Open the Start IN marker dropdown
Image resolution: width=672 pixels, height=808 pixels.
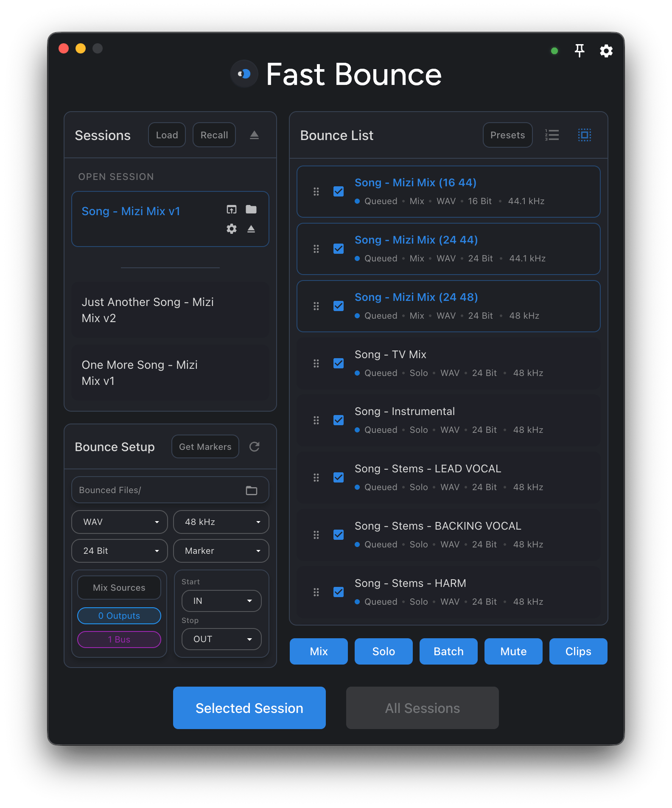pyautogui.click(x=221, y=601)
